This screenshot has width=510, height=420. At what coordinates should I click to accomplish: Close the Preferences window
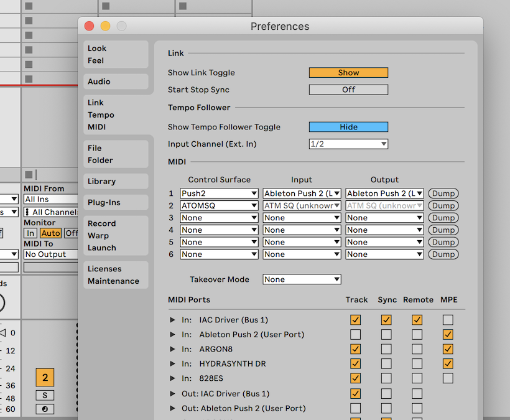click(x=89, y=26)
